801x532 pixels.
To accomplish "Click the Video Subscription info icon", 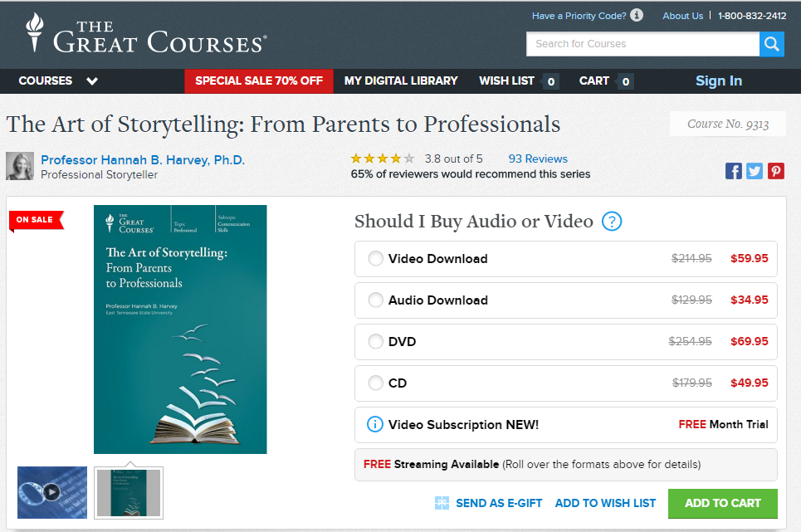I will coord(375,424).
